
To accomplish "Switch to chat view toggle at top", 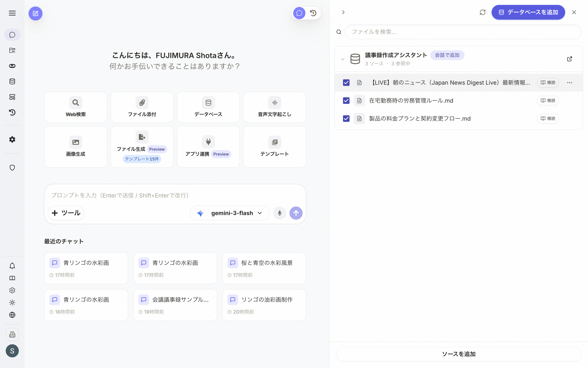I will click(x=299, y=13).
